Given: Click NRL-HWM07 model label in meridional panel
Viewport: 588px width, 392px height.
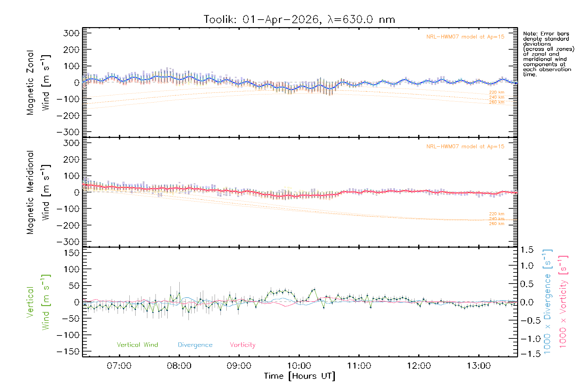Looking at the screenshot, I should [465, 147].
